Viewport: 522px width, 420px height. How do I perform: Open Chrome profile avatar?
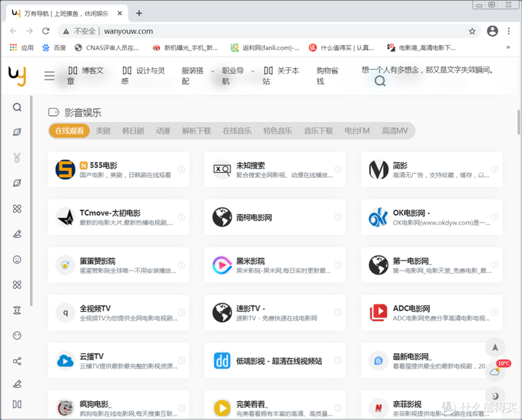coord(492,31)
